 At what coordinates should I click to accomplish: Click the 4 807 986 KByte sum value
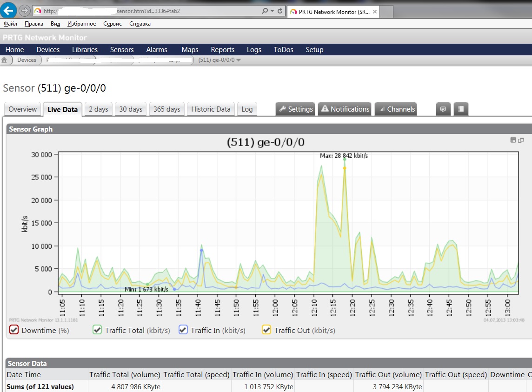[x=136, y=386]
